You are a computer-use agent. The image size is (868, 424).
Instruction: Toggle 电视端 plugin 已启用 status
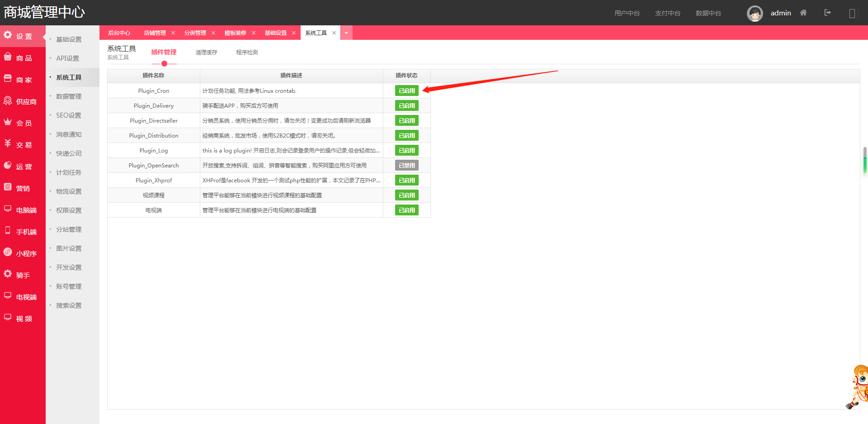point(407,210)
